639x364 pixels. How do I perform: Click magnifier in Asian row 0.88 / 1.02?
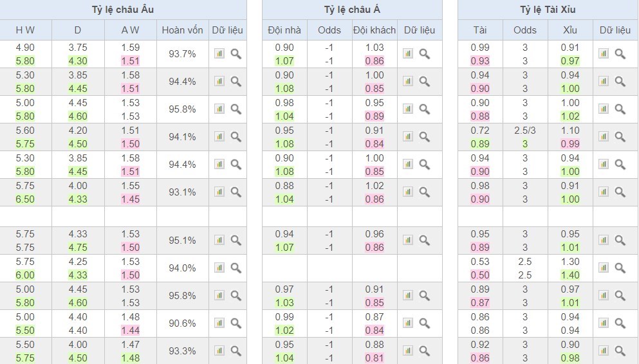[425, 192]
